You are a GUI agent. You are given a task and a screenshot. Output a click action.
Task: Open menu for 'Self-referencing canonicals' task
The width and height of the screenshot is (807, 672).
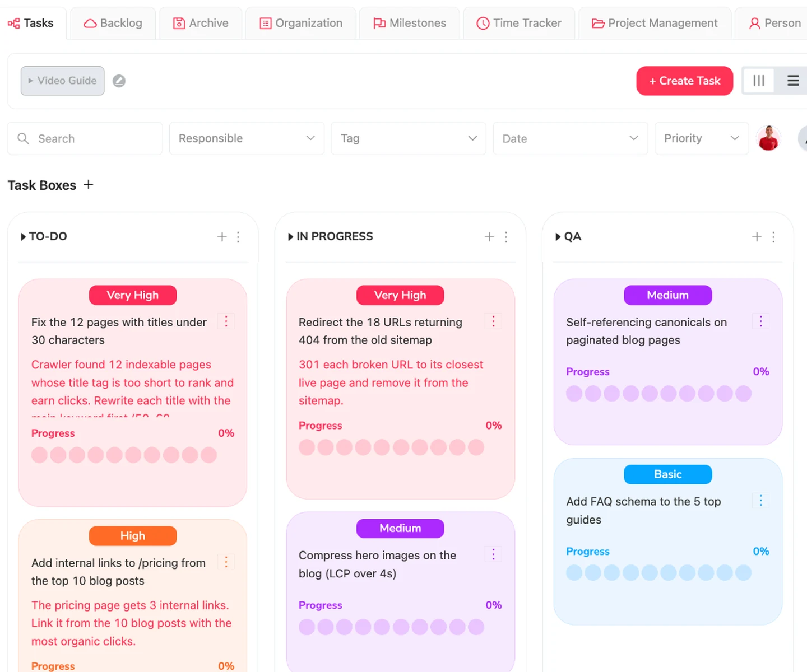(760, 321)
